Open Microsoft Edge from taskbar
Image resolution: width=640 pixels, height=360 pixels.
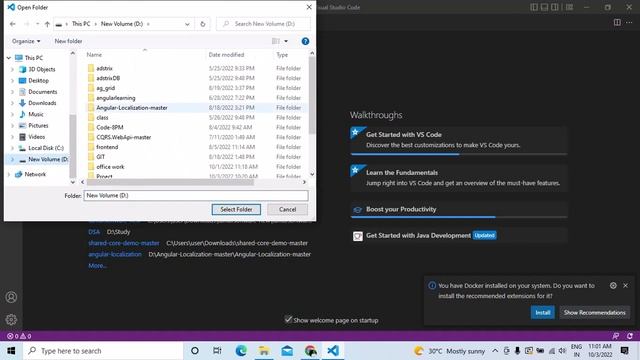(241, 351)
